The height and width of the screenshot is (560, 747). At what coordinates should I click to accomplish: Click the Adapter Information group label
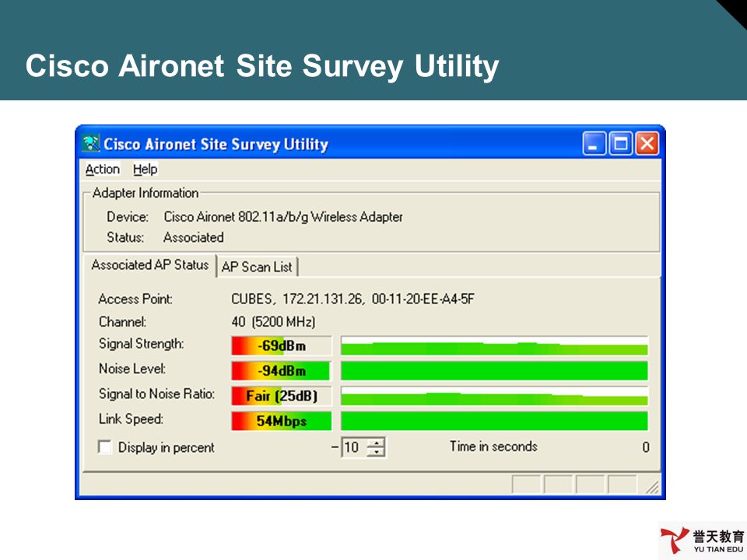click(146, 193)
